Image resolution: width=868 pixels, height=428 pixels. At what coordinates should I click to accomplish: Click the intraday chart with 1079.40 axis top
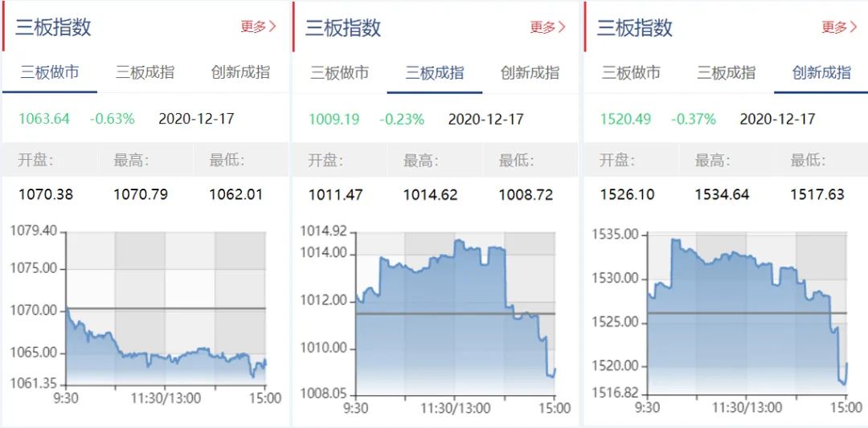(x=166, y=308)
